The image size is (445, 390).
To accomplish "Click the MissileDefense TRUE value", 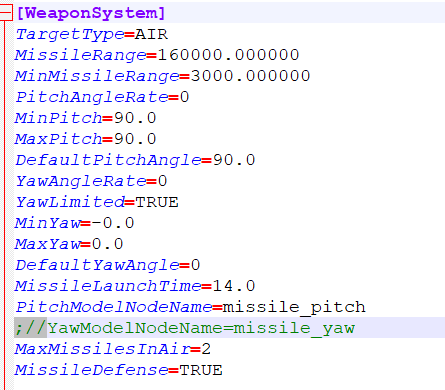I will [201, 370].
